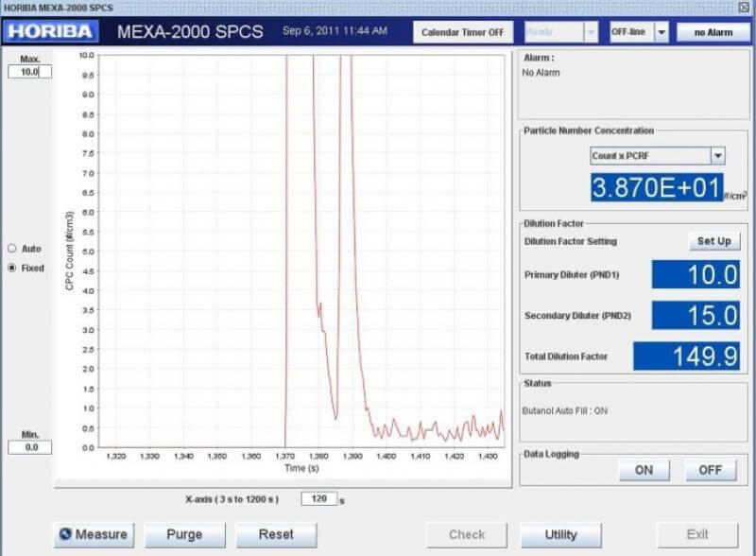The image size is (756, 556).
Task: Click the Reset button
Action: click(x=276, y=535)
